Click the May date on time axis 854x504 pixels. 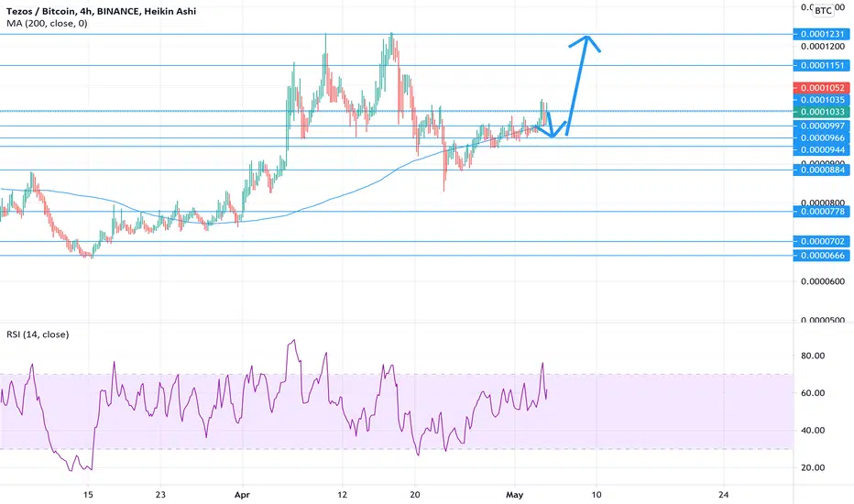(x=515, y=495)
